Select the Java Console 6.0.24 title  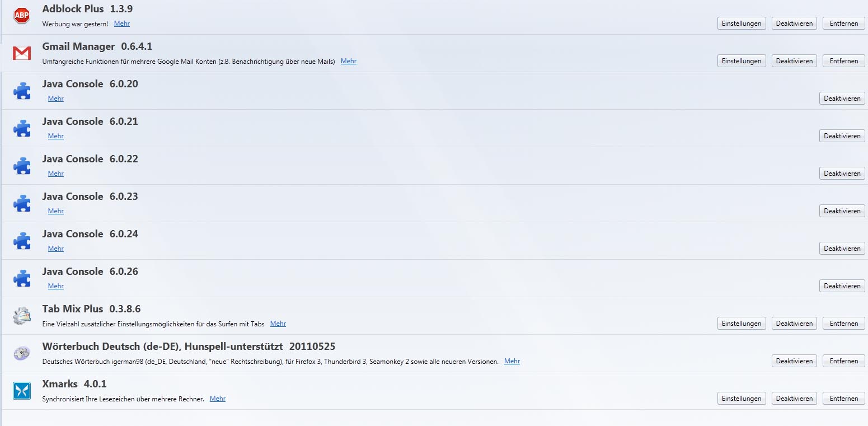pyautogui.click(x=90, y=234)
